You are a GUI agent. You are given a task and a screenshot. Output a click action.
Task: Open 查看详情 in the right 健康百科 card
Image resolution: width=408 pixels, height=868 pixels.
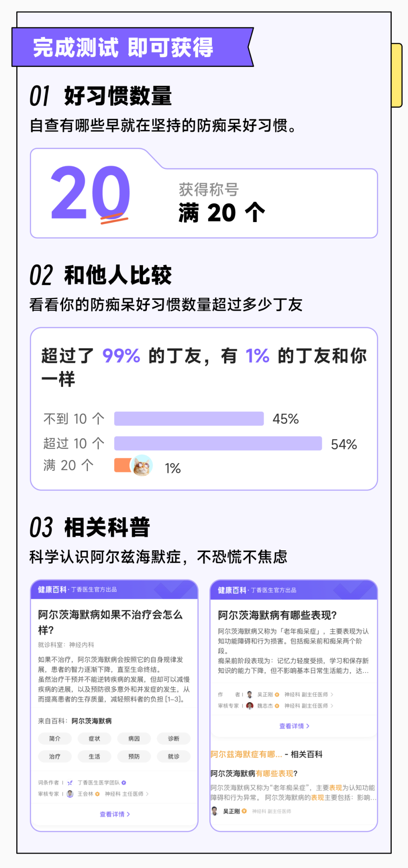[x=294, y=726]
